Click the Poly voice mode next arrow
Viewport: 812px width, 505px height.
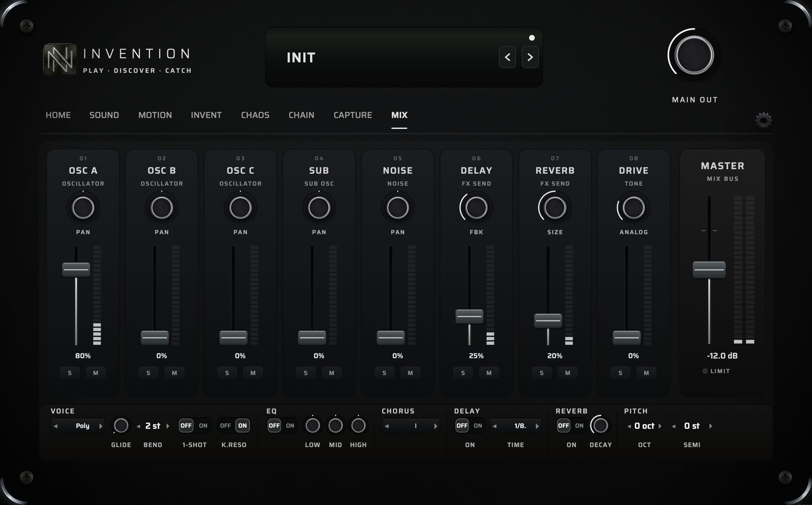point(101,426)
